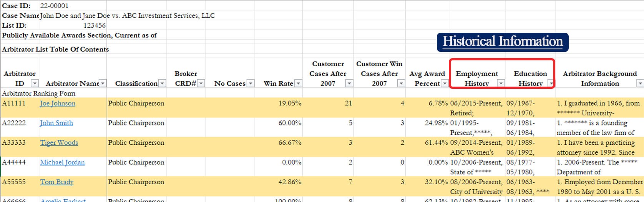This screenshot has height=202, width=644.
Task: Select education cell 09/1967-12/1970
Action: (x=530, y=108)
